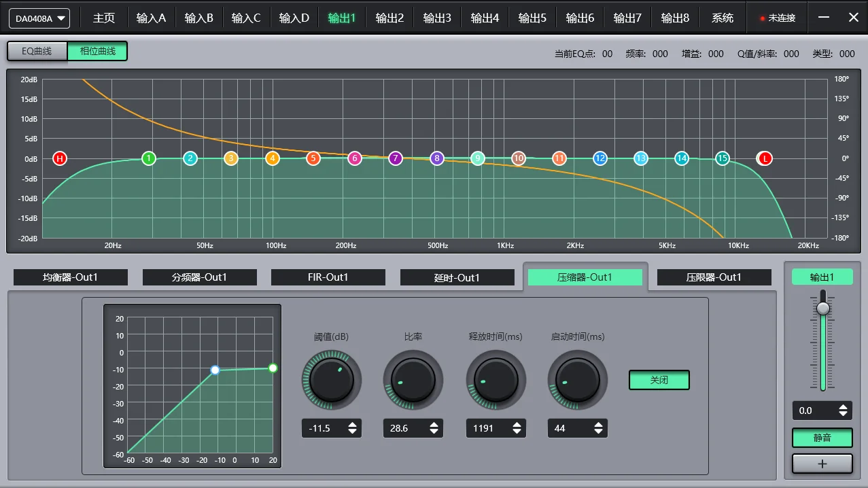Viewport: 868px width, 488px height.
Task: Switch the graph to EQ曲线 view
Action: [x=36, y=50]
